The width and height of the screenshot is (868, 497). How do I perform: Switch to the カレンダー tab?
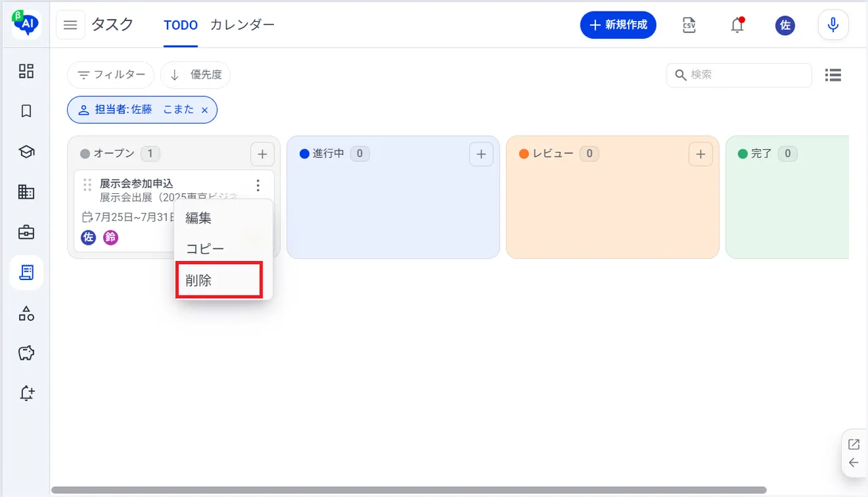(x=242, y=25)
